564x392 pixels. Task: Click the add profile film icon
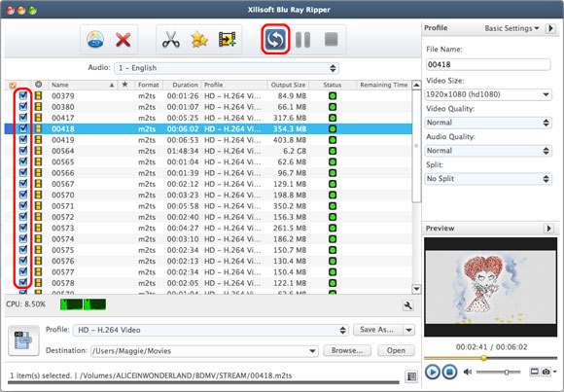[x=227, y=40]
